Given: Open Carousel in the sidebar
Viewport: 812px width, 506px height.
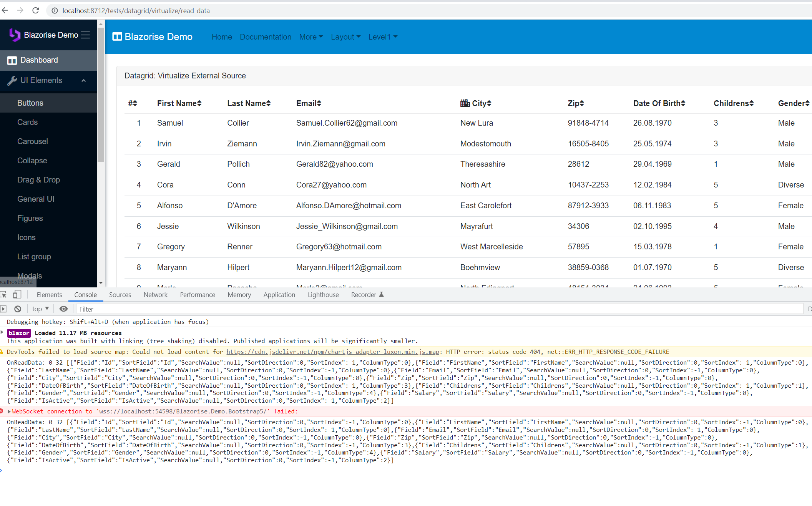Looking at the screenshot, I should click(x=48, y=141).
